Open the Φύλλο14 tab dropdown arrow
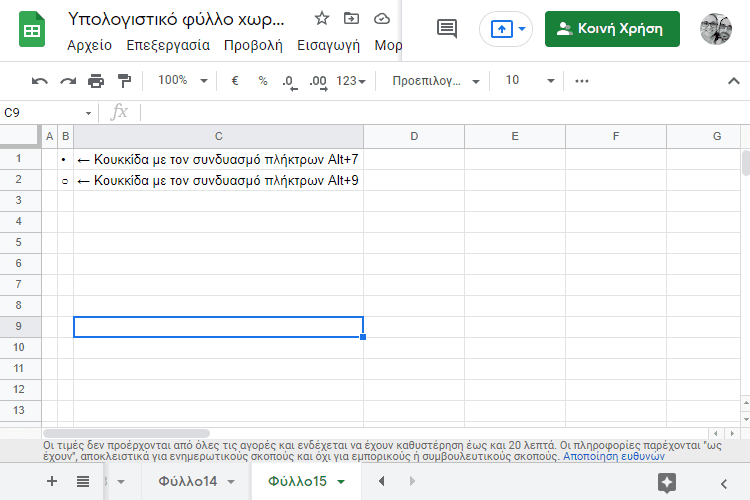This screenshot has height=500, width=750. click(231, 482)
